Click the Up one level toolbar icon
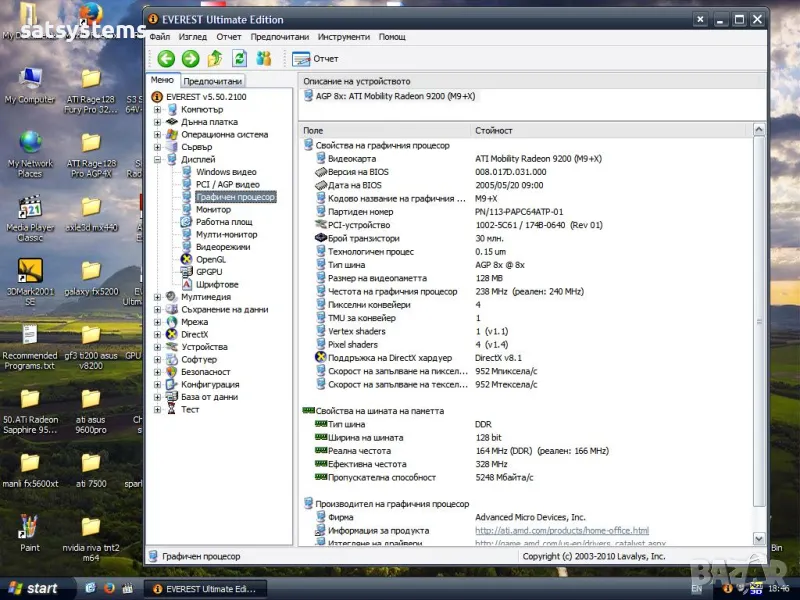Image resolution: width=800 pixels, height=600 pixels. point(215,59)
